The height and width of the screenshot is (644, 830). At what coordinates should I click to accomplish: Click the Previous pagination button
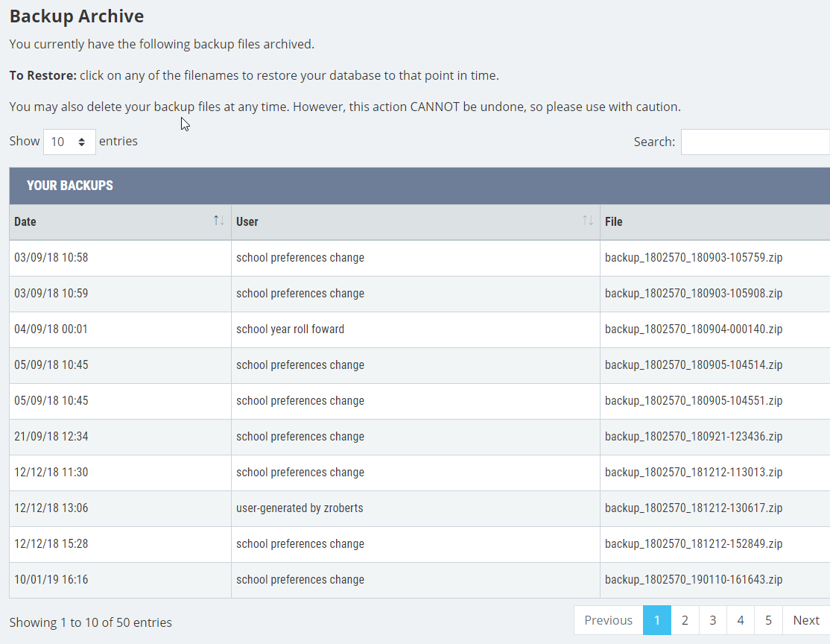coord(608,619)
